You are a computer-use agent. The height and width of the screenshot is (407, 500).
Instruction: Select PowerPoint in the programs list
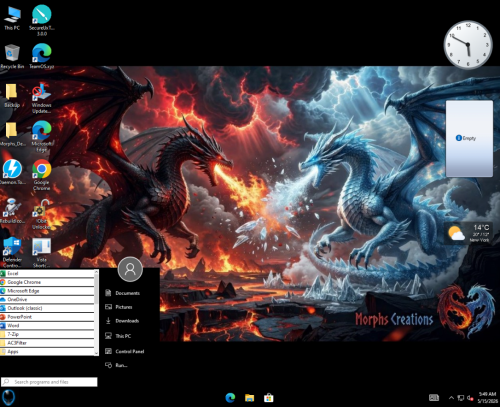coord(47,317)
